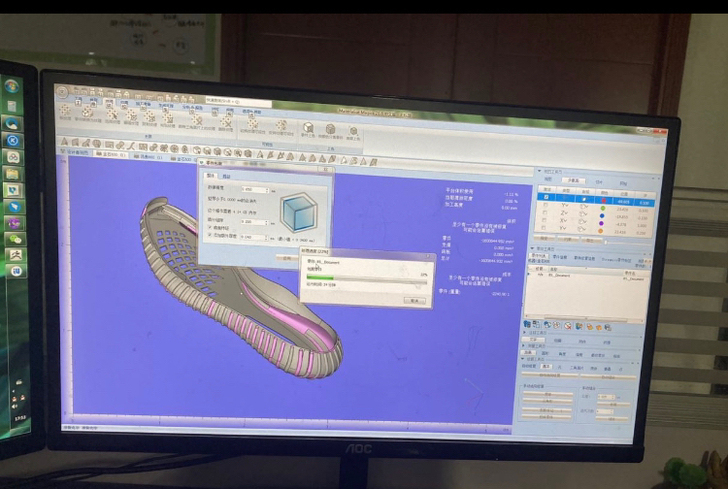Select the red color swatch in section table
This screenshot has height=489, width=728.
click(604, 201)
